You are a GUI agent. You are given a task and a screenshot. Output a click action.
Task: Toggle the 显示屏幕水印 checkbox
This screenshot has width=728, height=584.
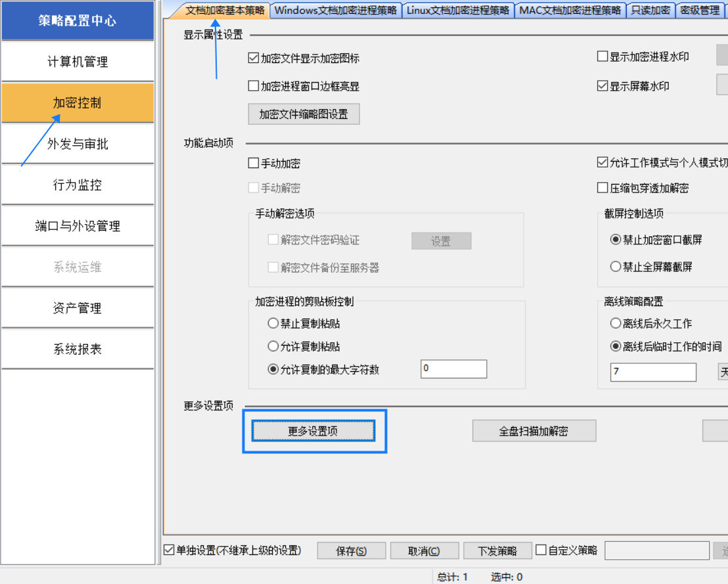603,86
